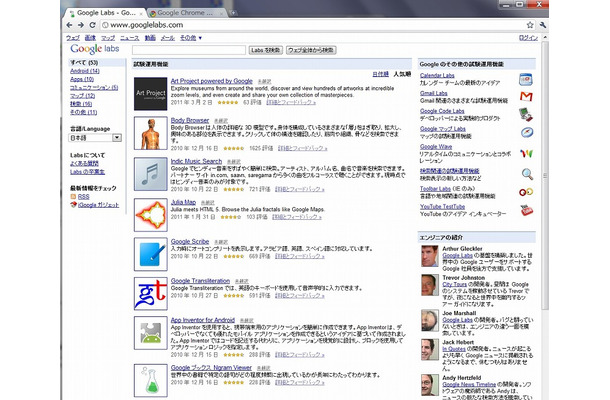The height and width of the screenshot is (400, 610).
Task: Filter by the マップ (12) category
Action: pos(82,95)
